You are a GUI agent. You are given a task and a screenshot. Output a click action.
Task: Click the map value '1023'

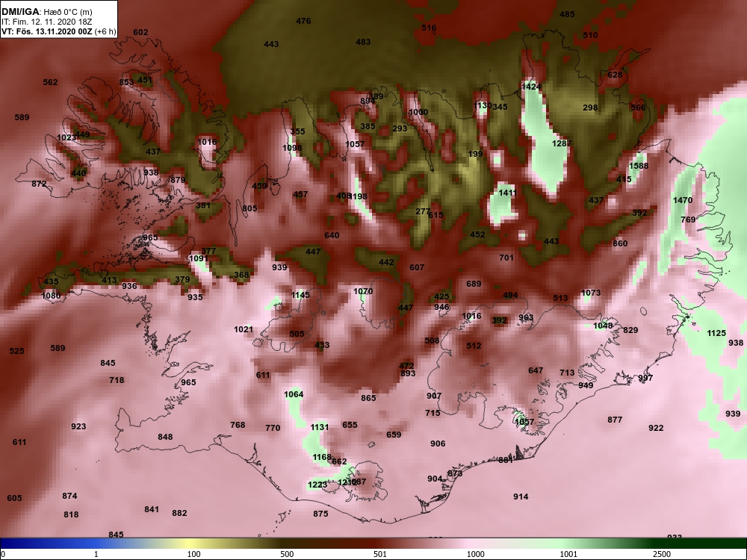click(x=66, y=137)
